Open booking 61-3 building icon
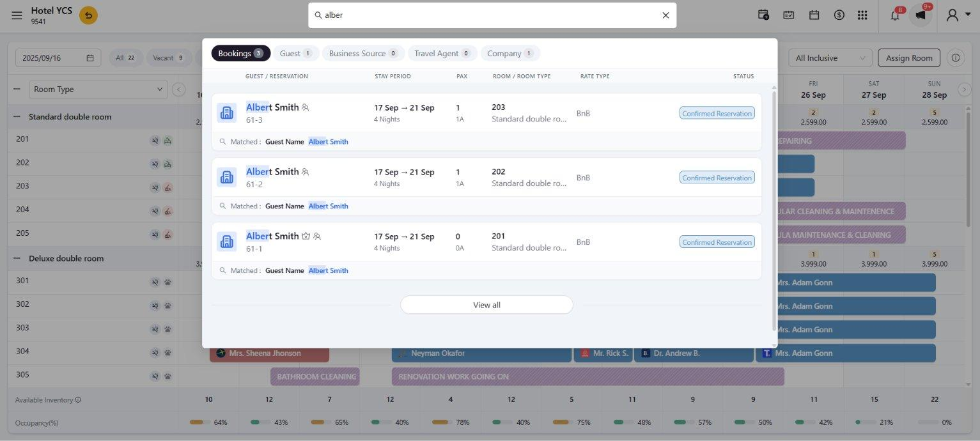The height and width of the screenshot is (441, 980). pyautogui.click(x=226, y=113)
